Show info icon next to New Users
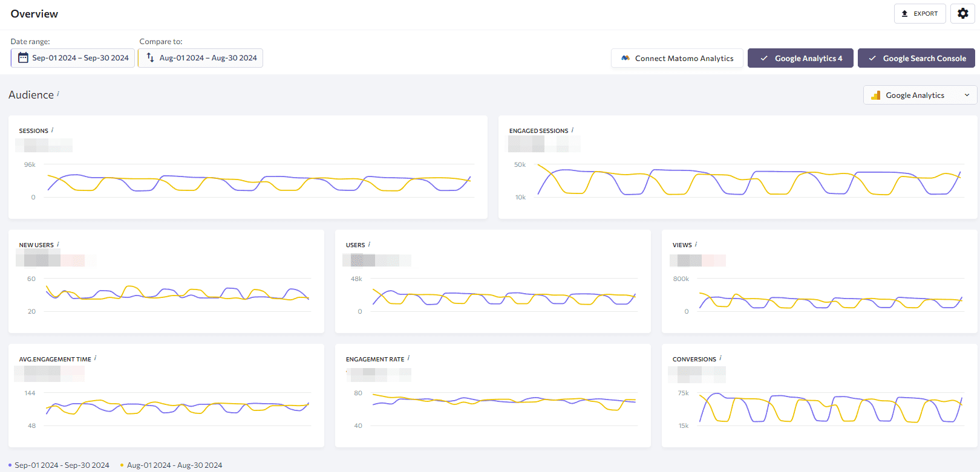This screenshot has height=472, width=980. 57,244
